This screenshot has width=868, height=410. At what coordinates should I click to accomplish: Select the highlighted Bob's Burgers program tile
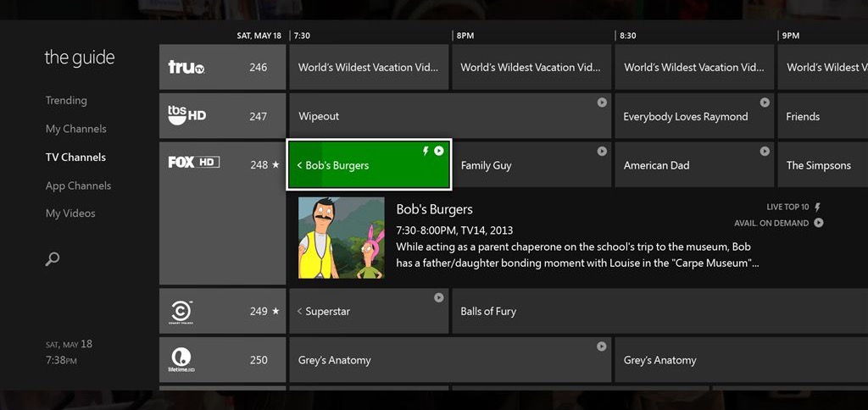pyautogui.click(x=370, y=165)
